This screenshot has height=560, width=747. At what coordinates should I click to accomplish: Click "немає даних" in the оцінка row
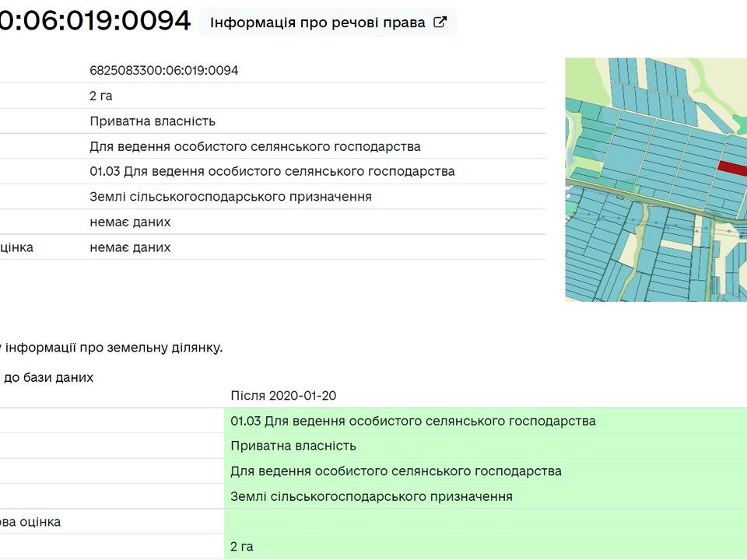pyautogui.click(x=130, y=247)
